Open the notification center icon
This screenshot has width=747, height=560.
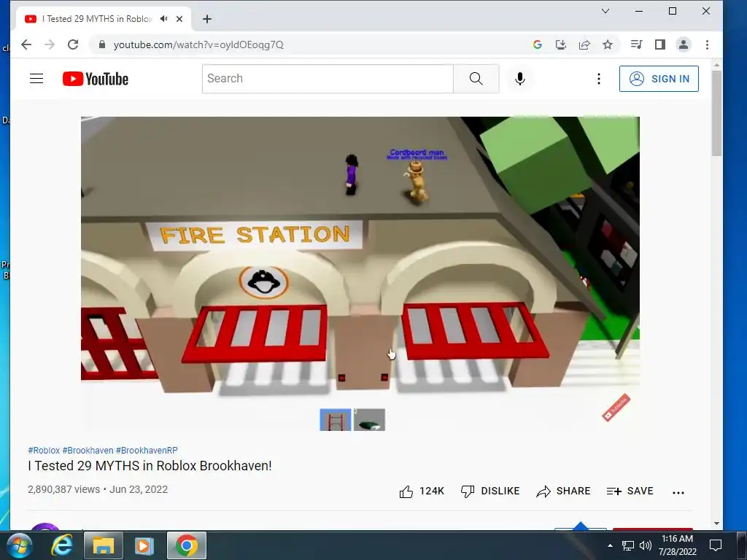pos(716,545)
